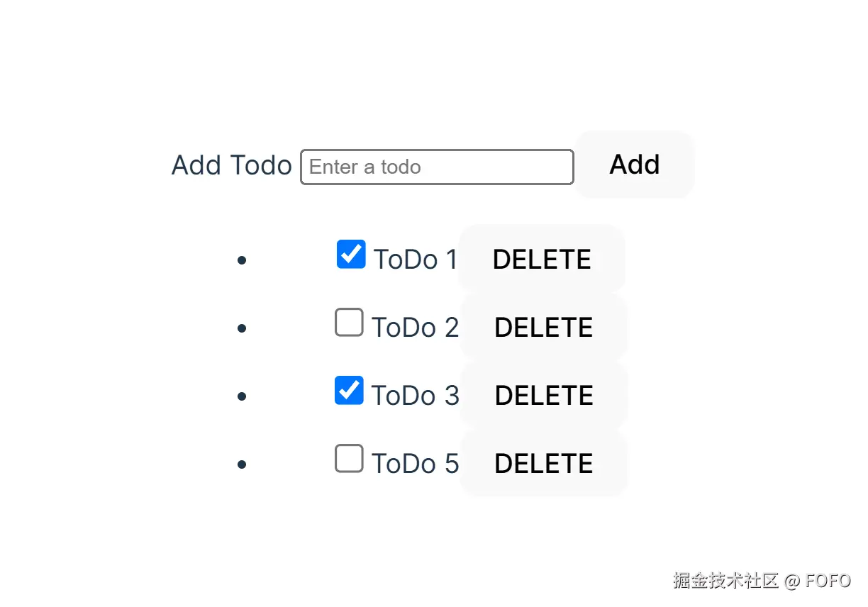Click the bullet beside ToDo 5
This screenshot has width=868, height=607.
(x=241, y=464)
